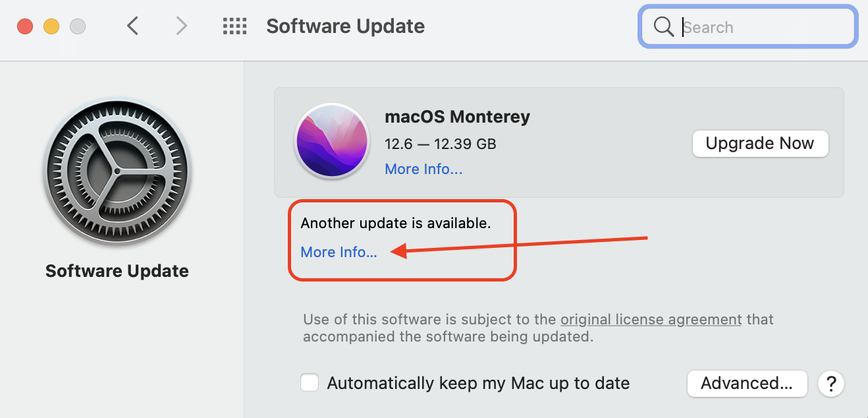Click the macOS Monterey title text
The image size is (868, 418).
[457, 117]
